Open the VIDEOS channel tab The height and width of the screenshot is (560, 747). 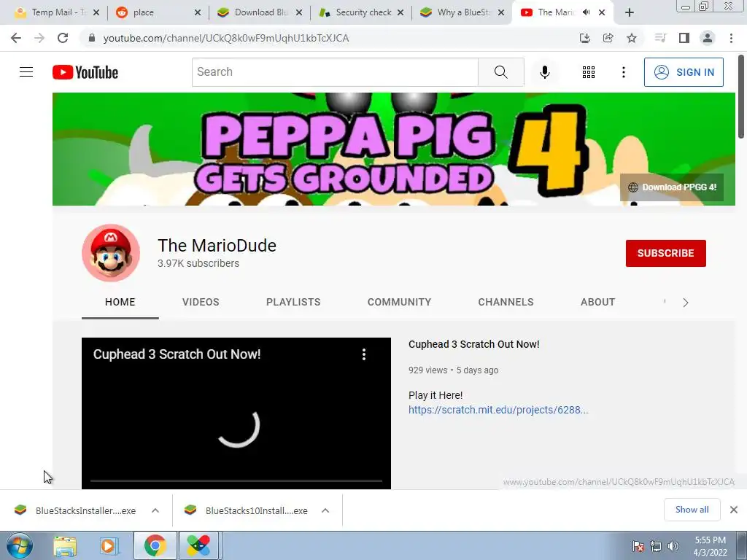tap(201, 302)
